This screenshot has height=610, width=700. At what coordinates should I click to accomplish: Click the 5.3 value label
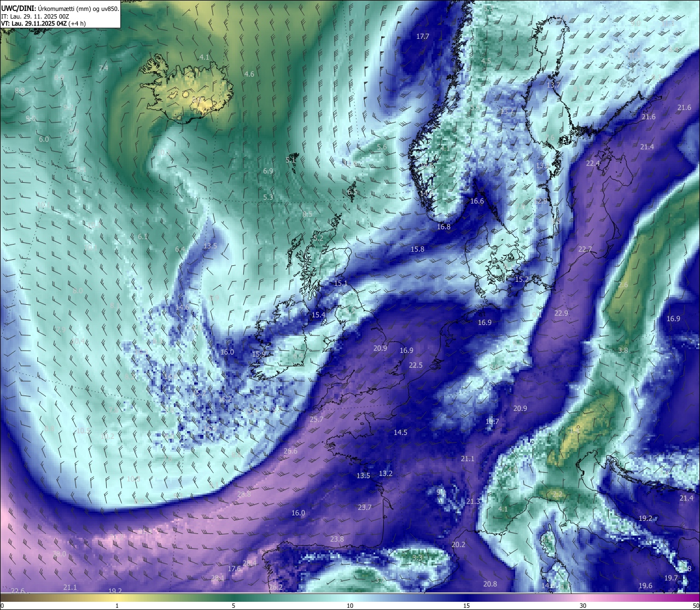click(268, 197)
